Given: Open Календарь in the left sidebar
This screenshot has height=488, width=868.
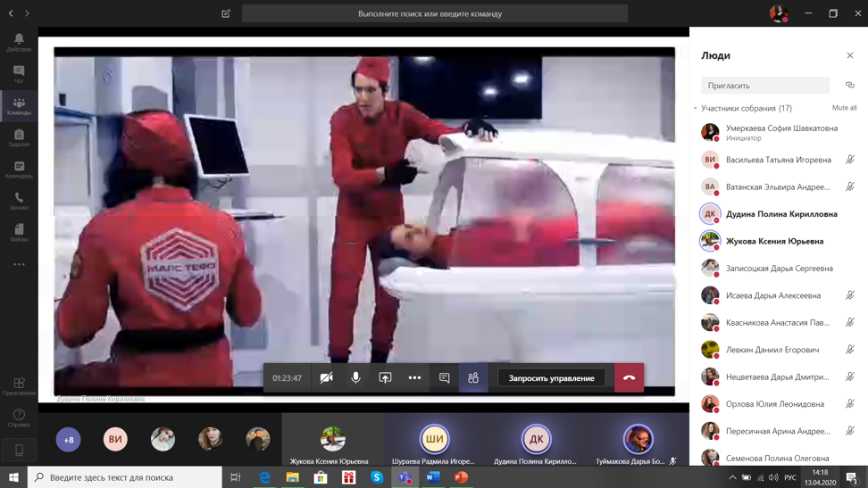Looking at the screenshot, I should pos(19,170).
